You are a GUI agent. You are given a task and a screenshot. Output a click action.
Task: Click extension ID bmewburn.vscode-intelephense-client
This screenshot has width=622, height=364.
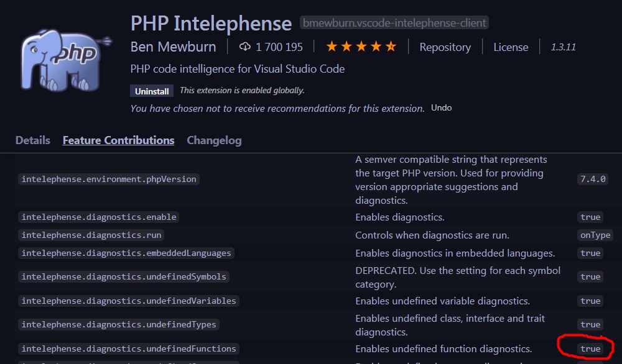point(394,23)
